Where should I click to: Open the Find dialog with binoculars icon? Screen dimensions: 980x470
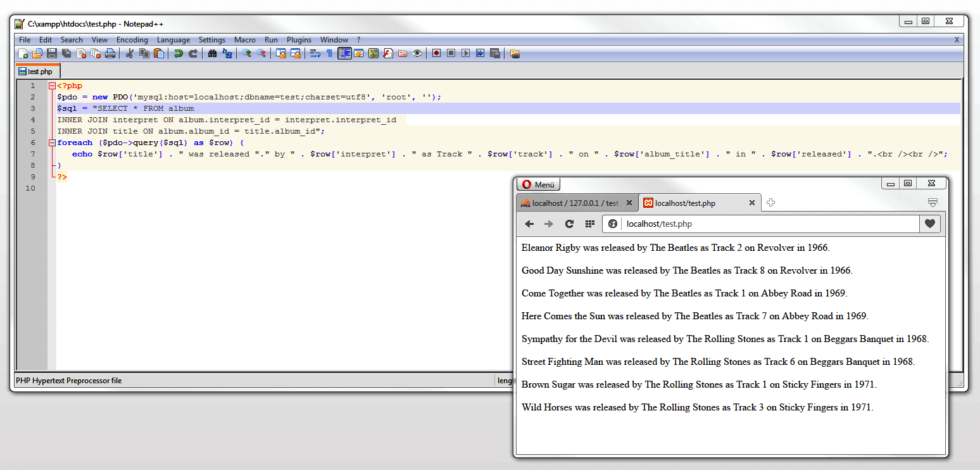212,53
